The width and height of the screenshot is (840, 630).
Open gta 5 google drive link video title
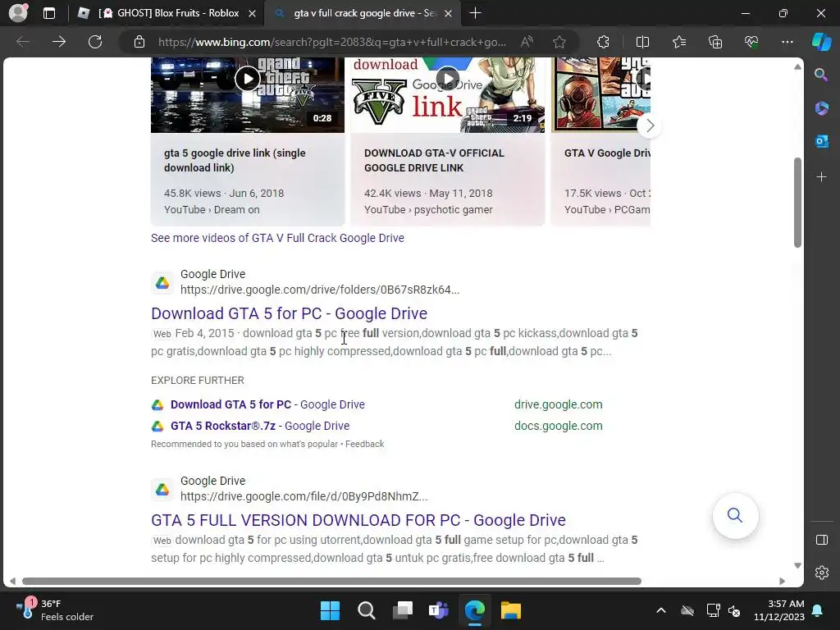tap(235, 160)
